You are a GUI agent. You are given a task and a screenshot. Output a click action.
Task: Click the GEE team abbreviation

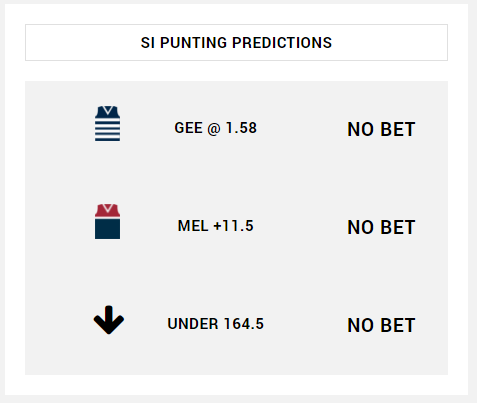coord(188,128)
